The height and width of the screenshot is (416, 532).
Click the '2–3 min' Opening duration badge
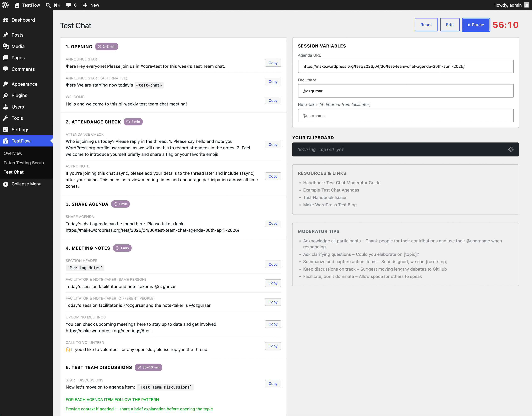(x=106, y=47)
